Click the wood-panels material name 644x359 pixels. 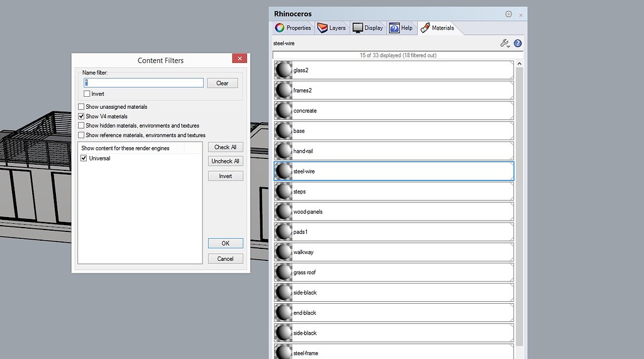[308, 212]
